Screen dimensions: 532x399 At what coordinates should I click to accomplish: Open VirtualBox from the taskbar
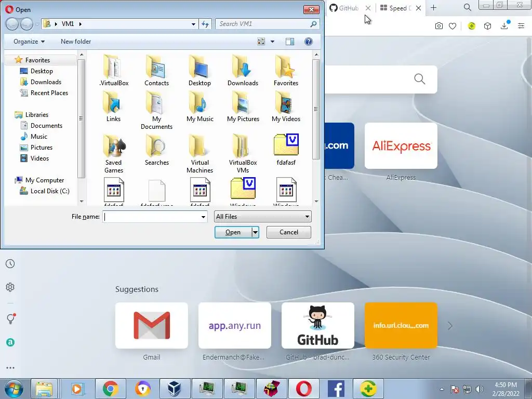click(x=175, y=389)
